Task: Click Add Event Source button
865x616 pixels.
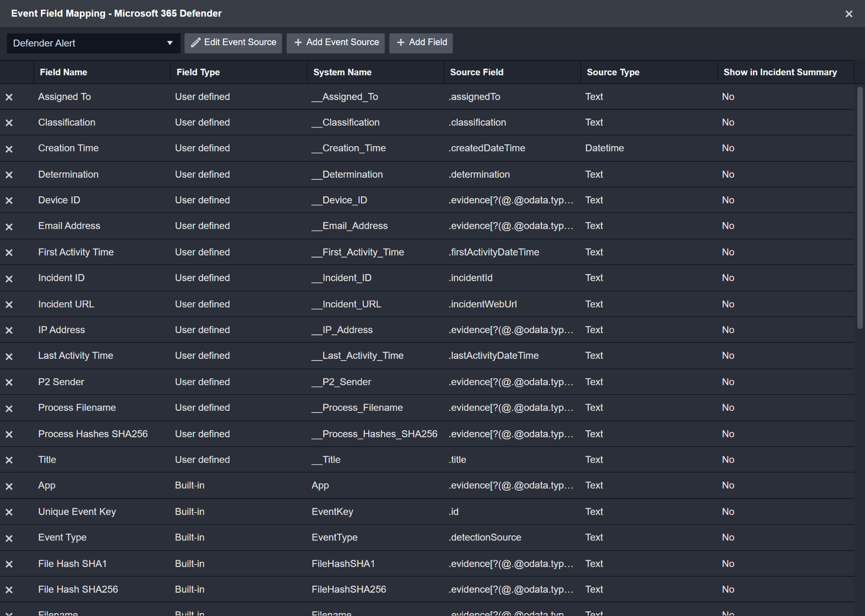Action: coord(336,43)
